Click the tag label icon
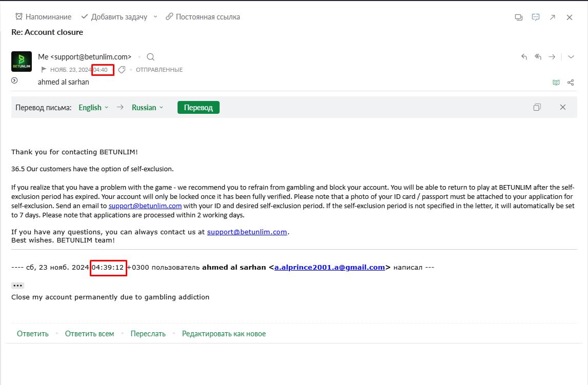 [x=122, y=70]
